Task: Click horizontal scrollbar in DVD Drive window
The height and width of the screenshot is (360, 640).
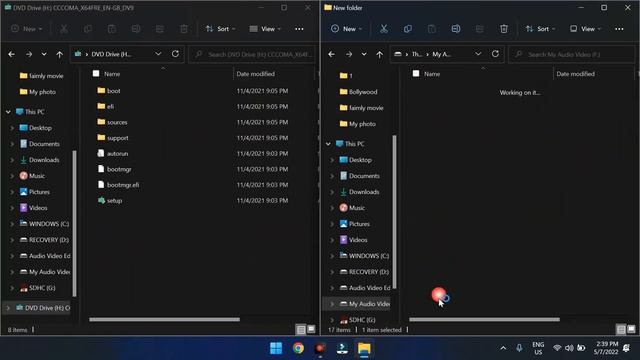Action: [164, 320]
